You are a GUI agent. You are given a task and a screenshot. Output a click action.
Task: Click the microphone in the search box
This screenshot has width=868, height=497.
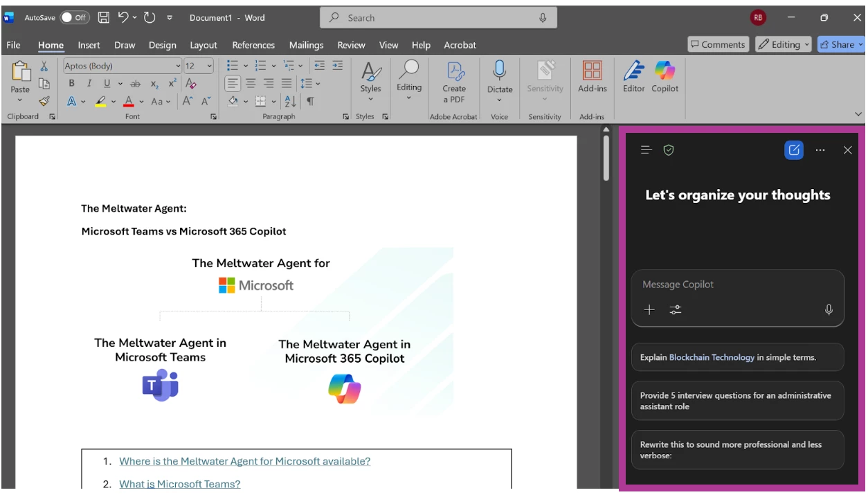pyautogui.click(x=543, y=17)
